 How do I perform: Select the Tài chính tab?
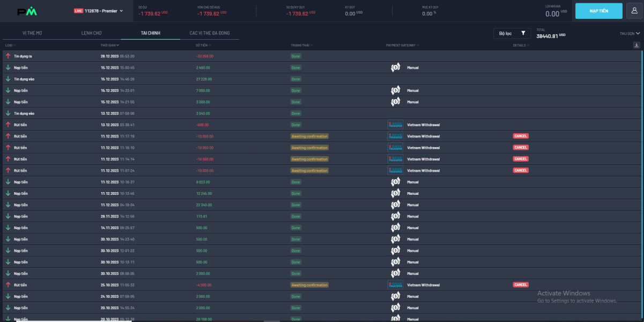point(150,33)
